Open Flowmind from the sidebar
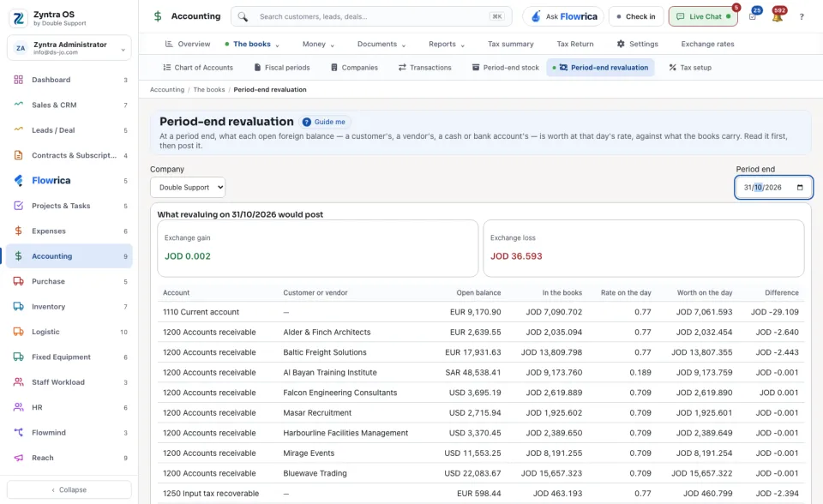Screen dimensions: 823x504 click(69, 433)
